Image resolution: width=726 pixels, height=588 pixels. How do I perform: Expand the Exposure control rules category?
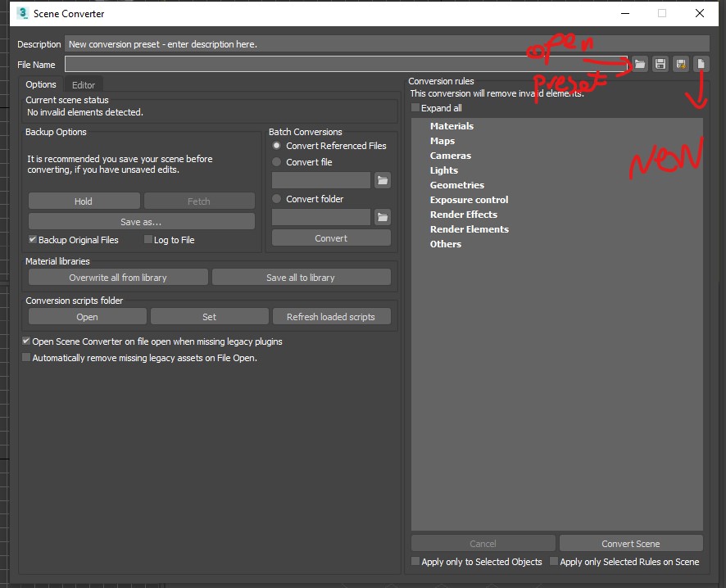pyautogui.click(x=469, y=200)
